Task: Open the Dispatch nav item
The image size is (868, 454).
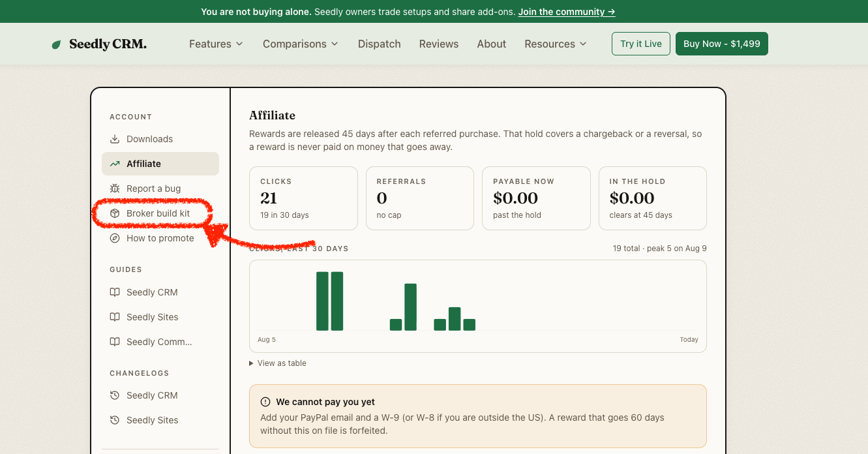Action: 380,44
